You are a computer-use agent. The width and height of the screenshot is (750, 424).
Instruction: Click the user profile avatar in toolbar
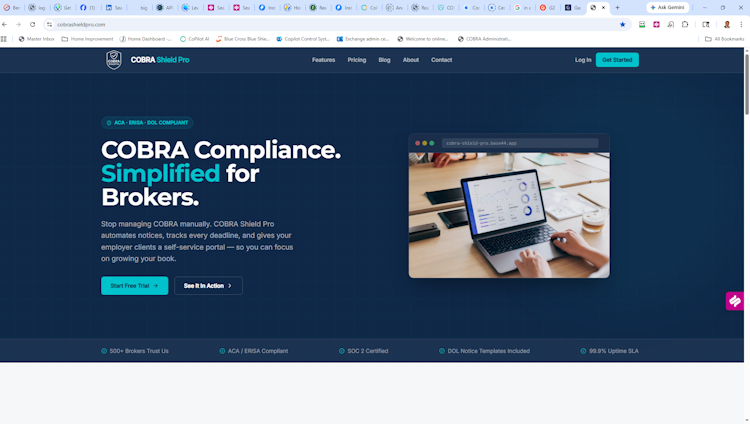click(727, 24)
